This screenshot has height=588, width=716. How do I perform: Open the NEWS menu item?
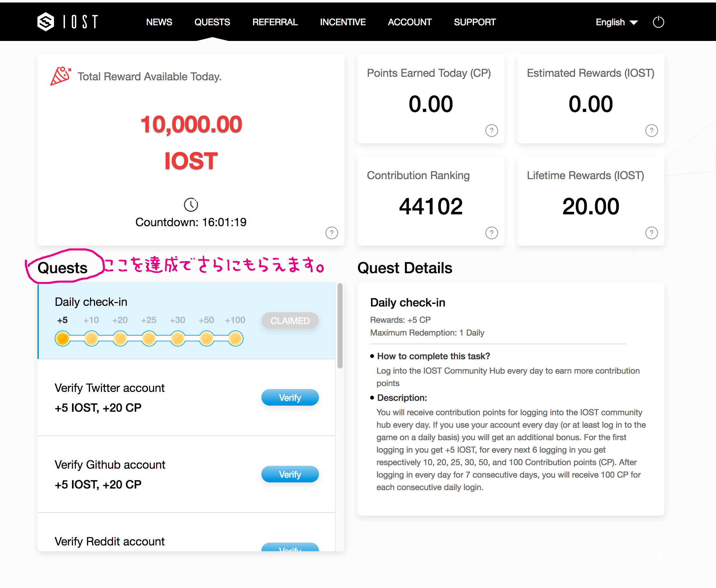[x=159, y=22]
